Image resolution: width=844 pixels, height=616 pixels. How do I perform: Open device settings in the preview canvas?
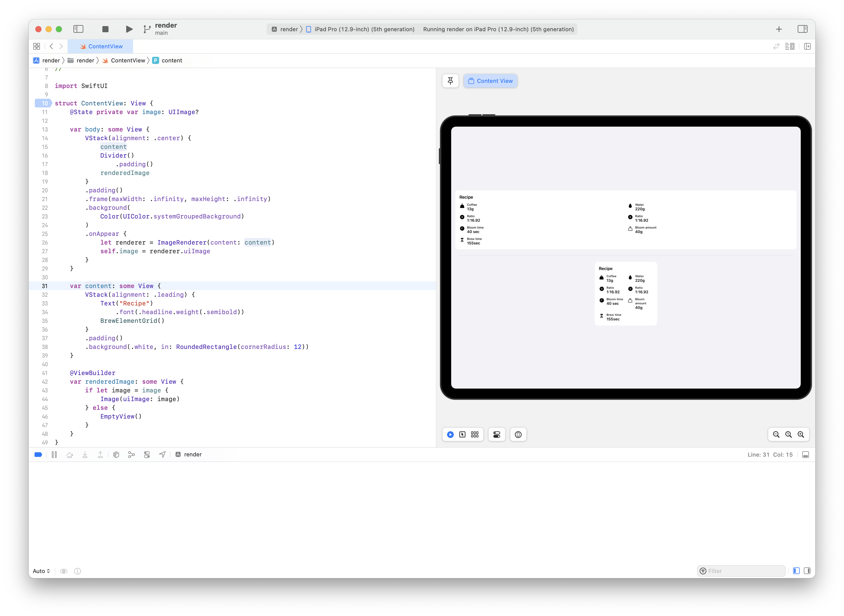coord(496,434)
